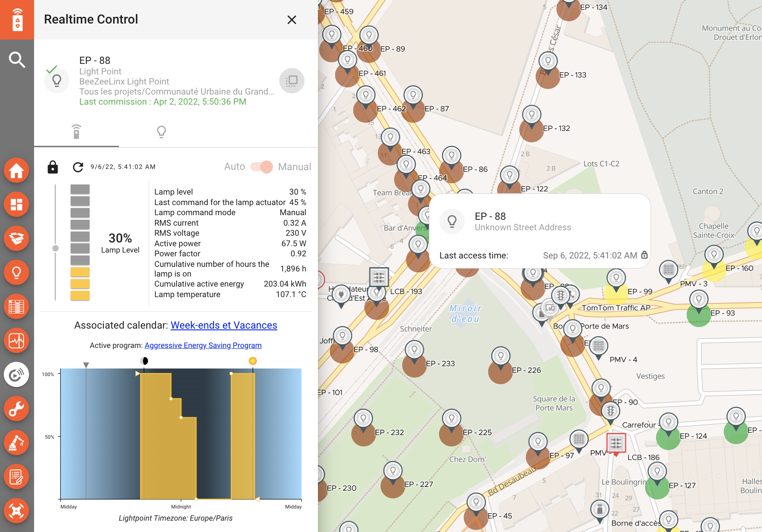Switch to the light bulb tab

tap(161, 132)
